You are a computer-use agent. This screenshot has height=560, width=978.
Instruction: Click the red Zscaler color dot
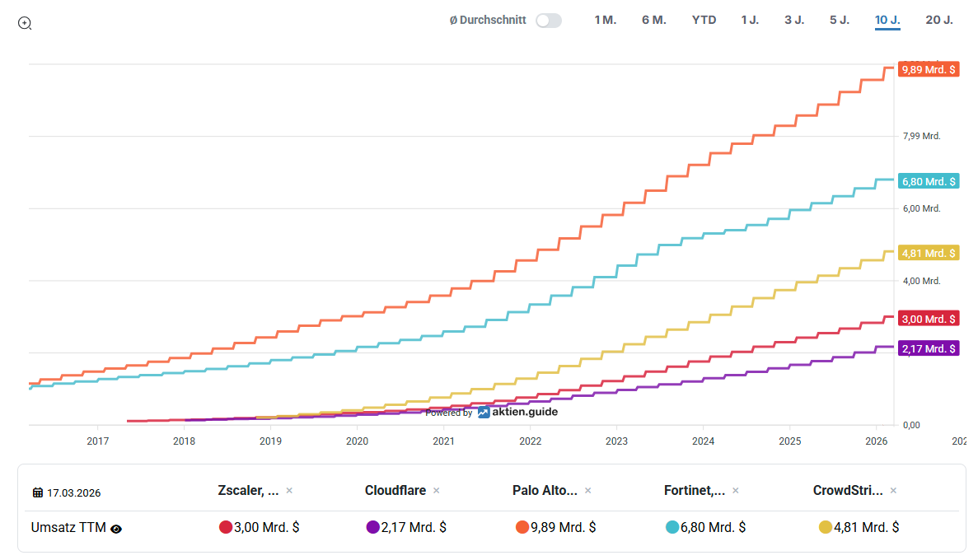pyautogui.click(x=225, y=527)
